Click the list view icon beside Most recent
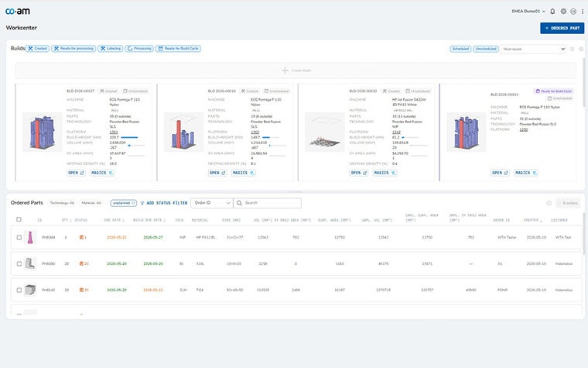Screen dimensions: 588x368 572,49
